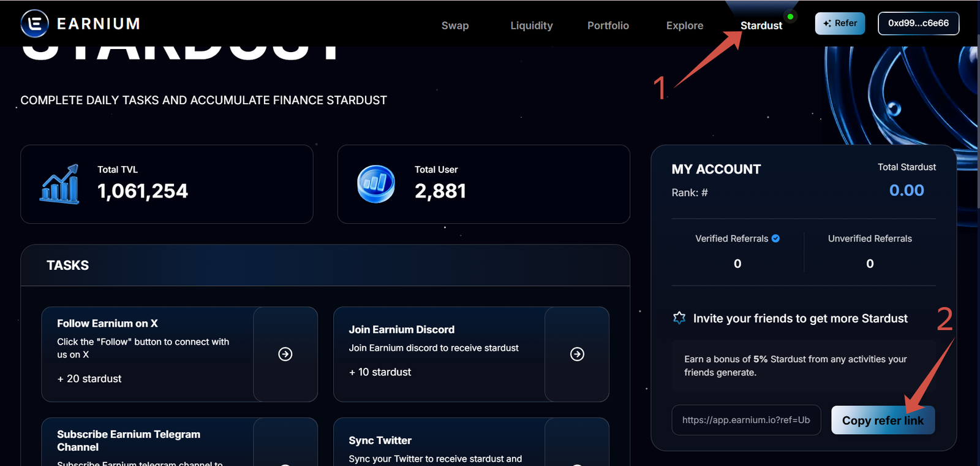Navigate to the Explore page

click(x=684, y=26)
